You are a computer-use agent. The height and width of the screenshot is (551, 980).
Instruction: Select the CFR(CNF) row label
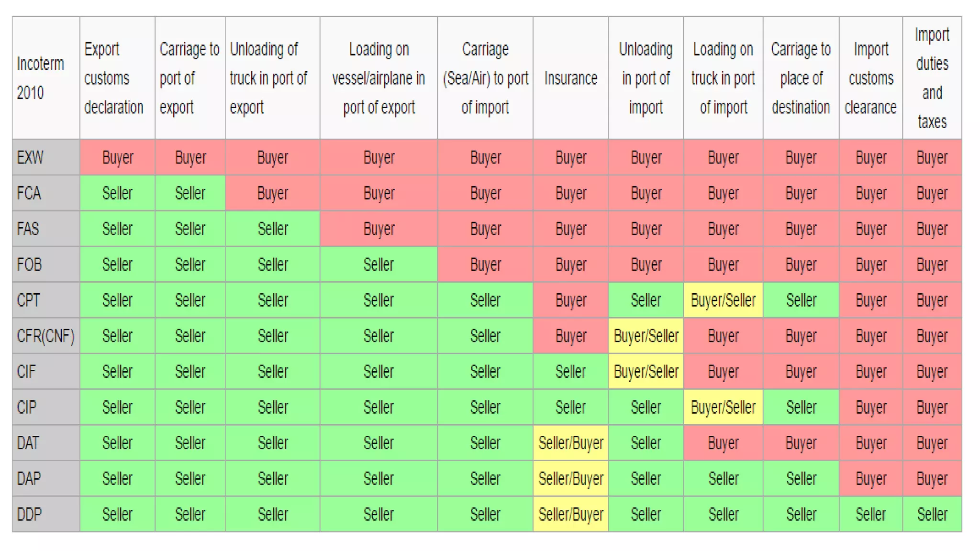pos(45,336)
